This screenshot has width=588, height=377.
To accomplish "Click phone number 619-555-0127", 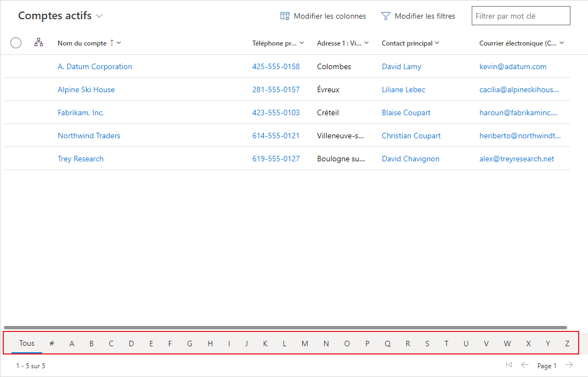I will (276, 159).
